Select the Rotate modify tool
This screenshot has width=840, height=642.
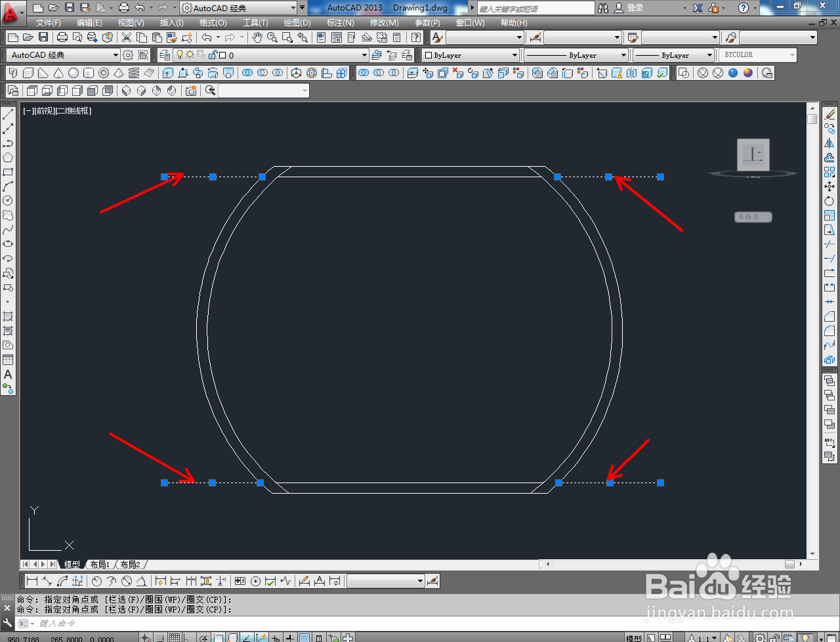pyautogui.click(x=829, y=201)
